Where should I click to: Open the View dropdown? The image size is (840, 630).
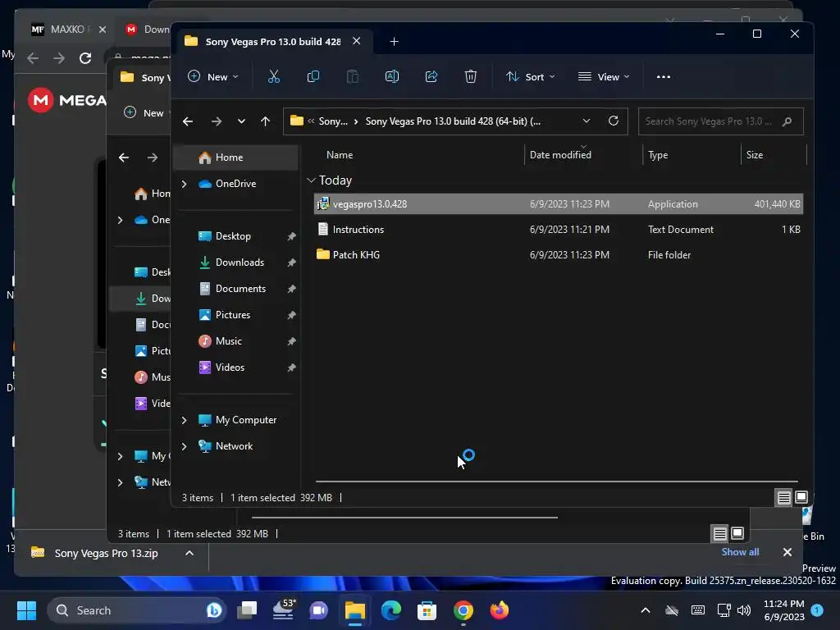point(604,76)
